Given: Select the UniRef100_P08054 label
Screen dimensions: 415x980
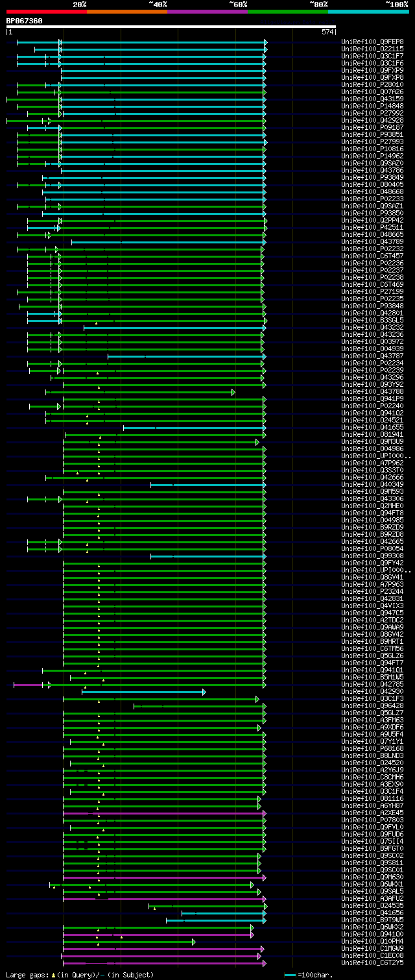Looking at the screenshot, I should click(x=372, y=549).
